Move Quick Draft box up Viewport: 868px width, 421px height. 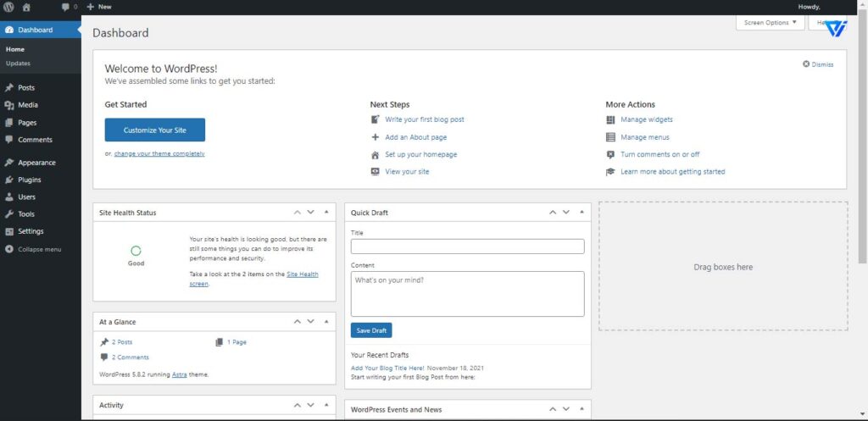coord(553,213)
